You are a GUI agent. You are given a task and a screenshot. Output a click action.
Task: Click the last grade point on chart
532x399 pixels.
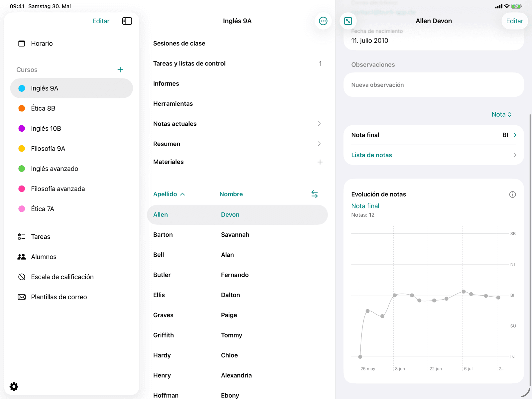click(498, 298)
